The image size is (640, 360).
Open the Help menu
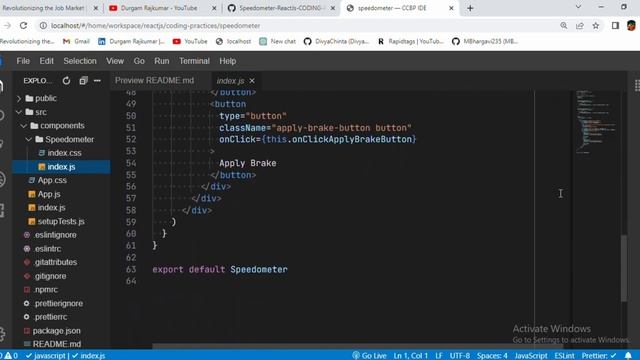[x=228, y=61]
